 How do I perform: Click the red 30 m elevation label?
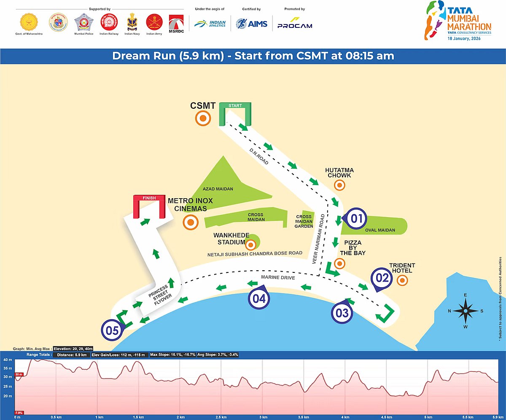click(x=19, y=374)
